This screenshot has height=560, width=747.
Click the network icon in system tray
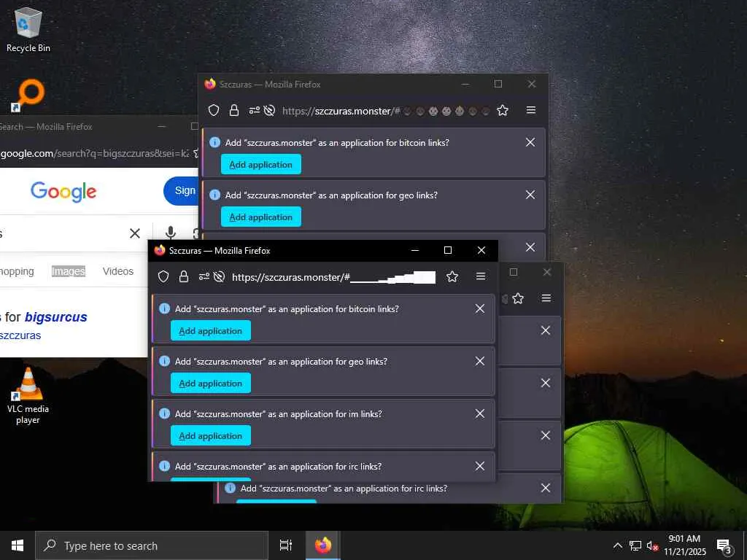click(x=635, y=545)
